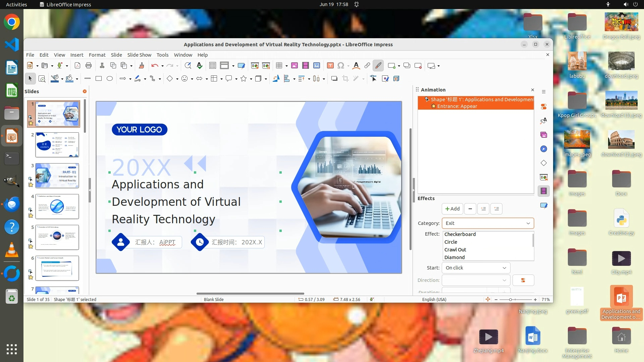Open the Start dropdown set to On click
644x362 pixels.
pos(476,268)
